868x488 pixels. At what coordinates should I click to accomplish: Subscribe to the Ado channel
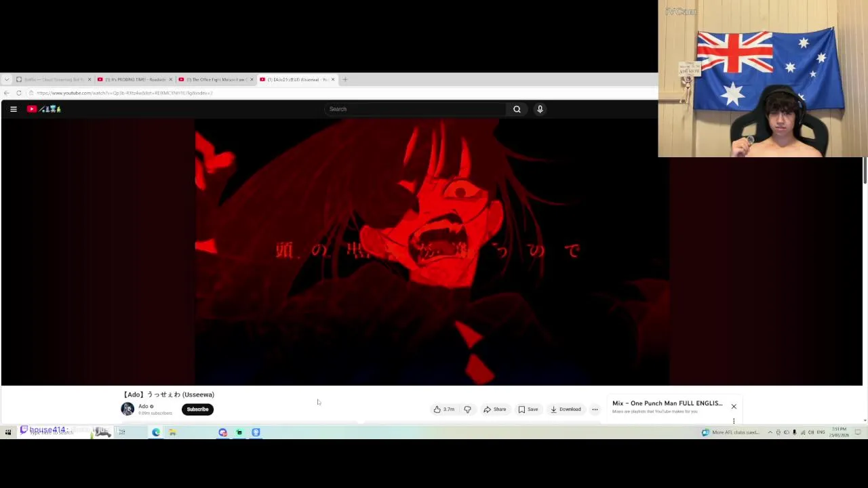click(197, 409)
